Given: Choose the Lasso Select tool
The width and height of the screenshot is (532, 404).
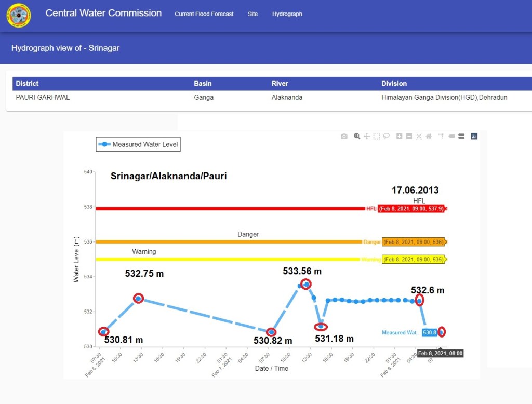Looking at the screenshot, I should [387, 136].
